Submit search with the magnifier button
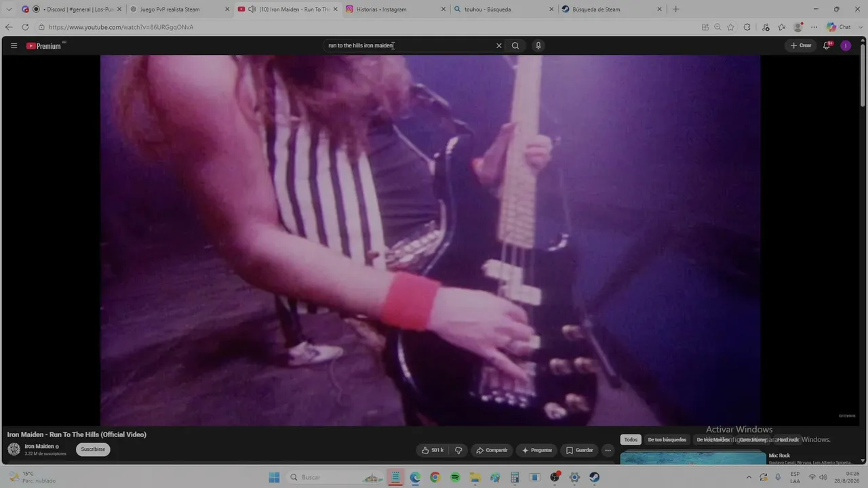Viewport: 868px width, 488px height. pyautogui.click(x=515, y=45)
